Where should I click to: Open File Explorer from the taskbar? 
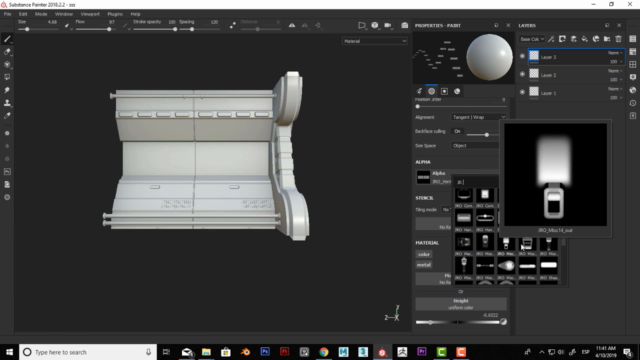[x=206, y=352]
